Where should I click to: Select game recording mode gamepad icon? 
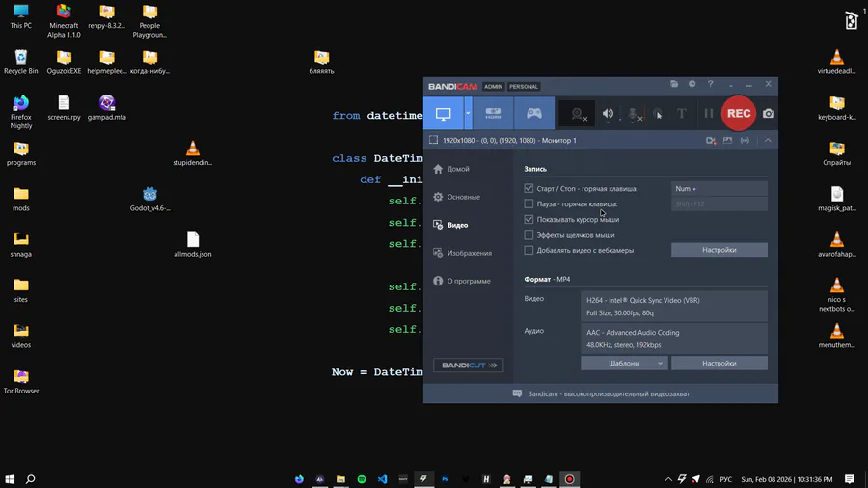click(534, 114)
